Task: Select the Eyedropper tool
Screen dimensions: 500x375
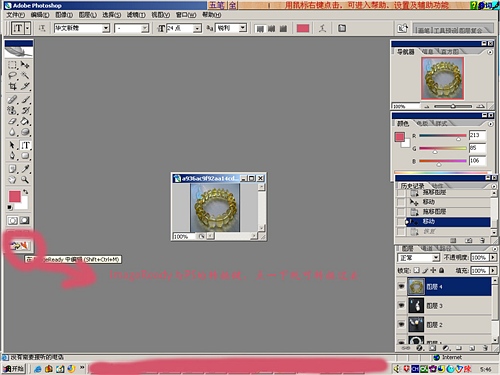Action: pyautogui.click(x=25, y=169)
